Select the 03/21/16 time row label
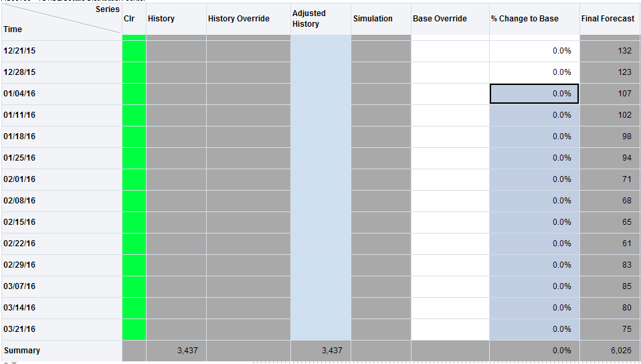This screenshot has width=641, height=364. click(x=62, y=329)
